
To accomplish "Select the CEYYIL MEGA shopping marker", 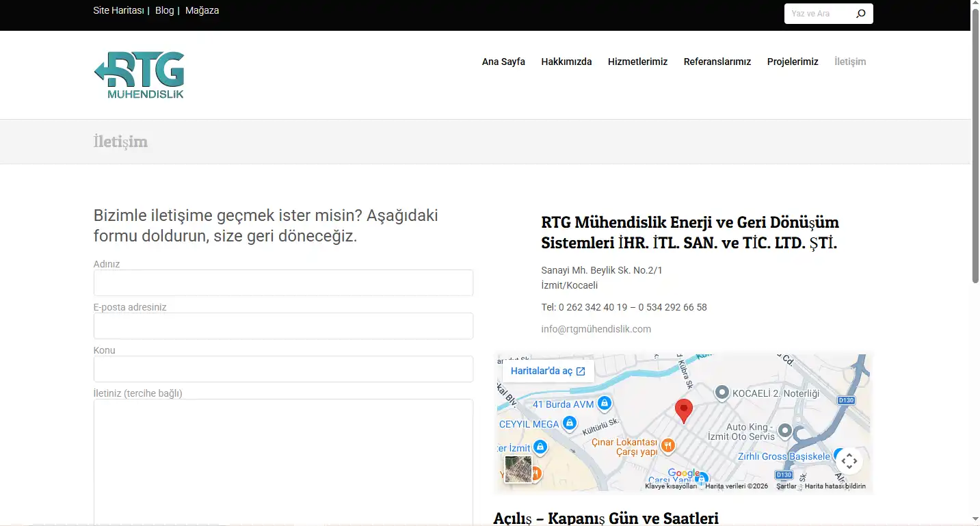I will [x=570, y=424].
